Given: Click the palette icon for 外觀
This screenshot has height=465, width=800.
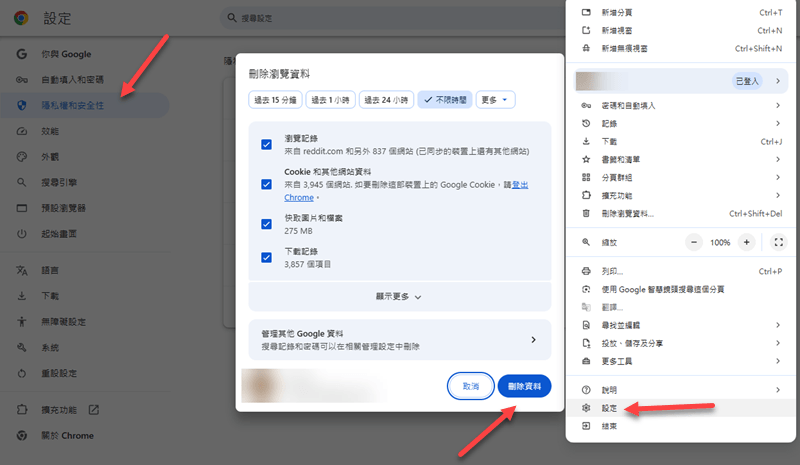Looking at the screenshot, I should pyautogui.click(x=21, y=157).
